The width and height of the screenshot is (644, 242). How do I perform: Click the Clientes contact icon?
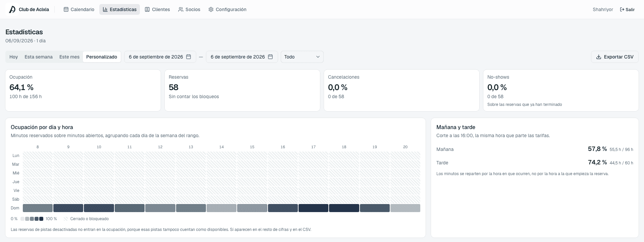(x=147, y=9)
